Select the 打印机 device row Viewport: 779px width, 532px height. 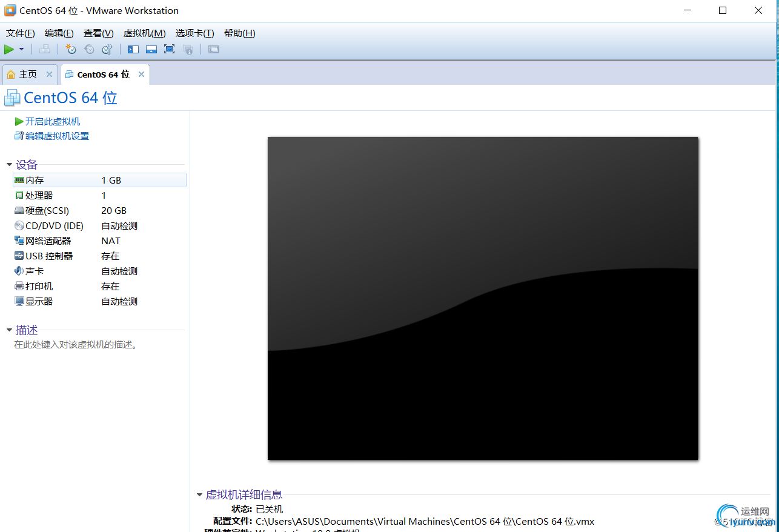[99, 286]
